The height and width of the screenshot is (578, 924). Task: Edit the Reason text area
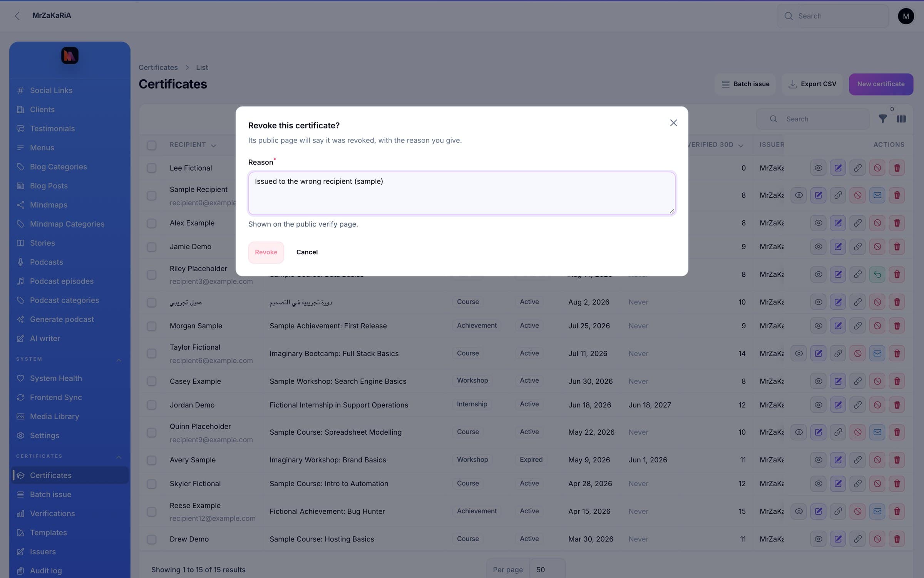point(462,193)
